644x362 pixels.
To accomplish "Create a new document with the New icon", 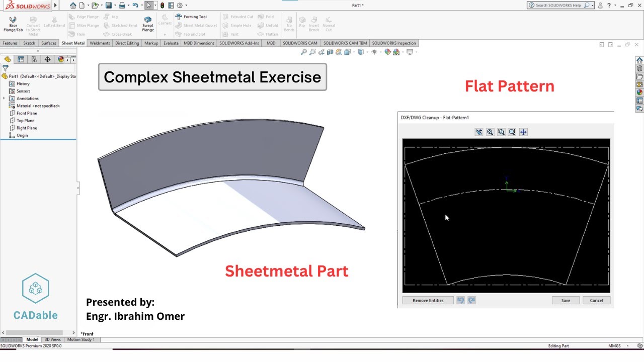I will 82,6.
